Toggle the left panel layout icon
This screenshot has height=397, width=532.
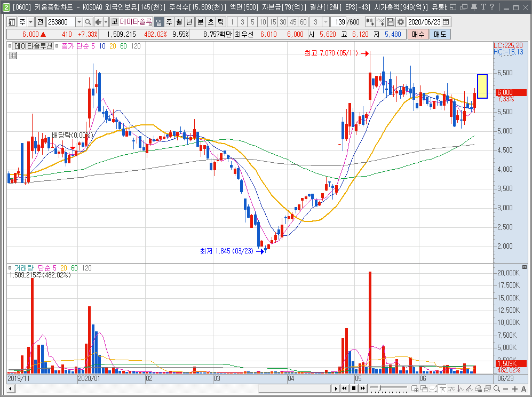click(x=12, y=22)
